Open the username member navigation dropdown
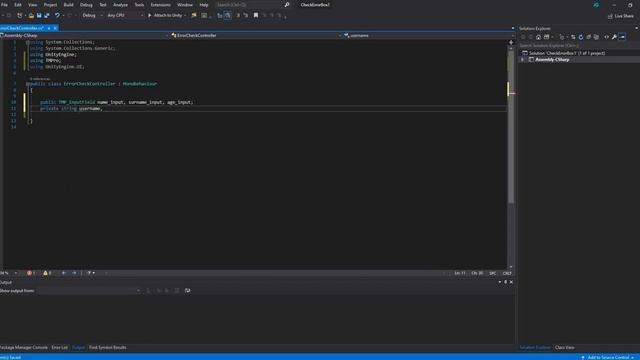The image size is (640, 360). tap(428, 36)
